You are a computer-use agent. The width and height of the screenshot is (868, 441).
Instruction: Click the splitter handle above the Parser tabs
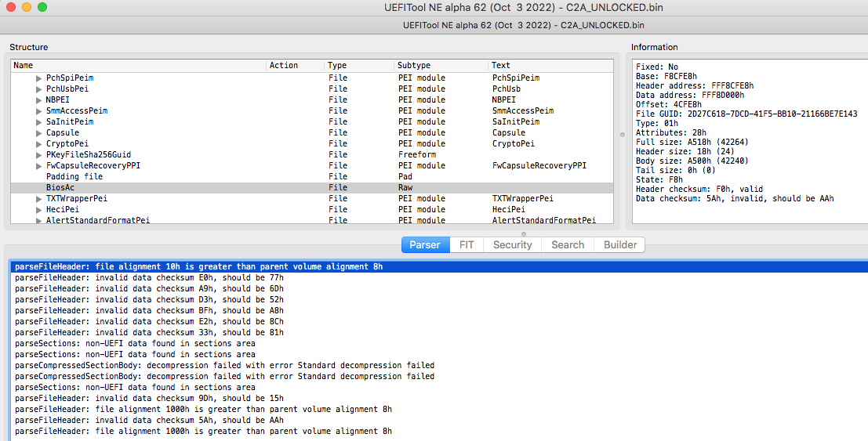(524, 233)
